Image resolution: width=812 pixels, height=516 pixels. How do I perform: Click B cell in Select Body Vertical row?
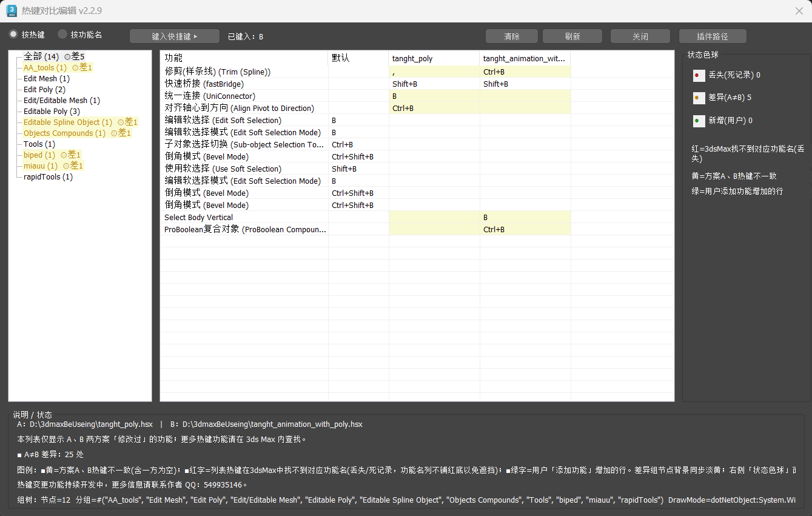pyautogui.click(x=525, y=217)
